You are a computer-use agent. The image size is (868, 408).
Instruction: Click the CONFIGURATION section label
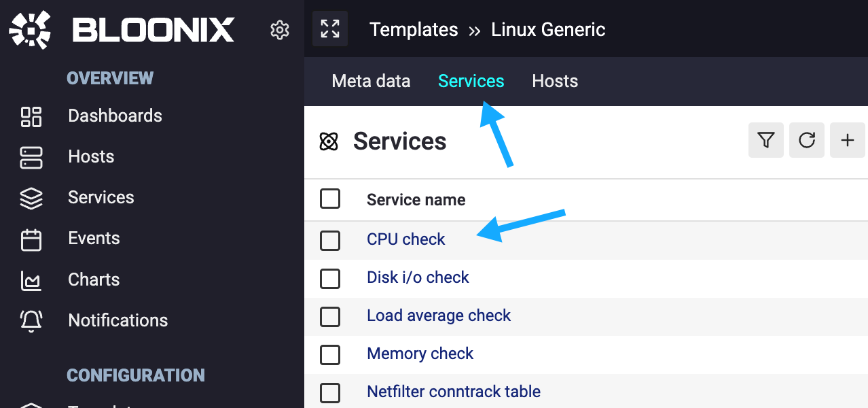136,375
